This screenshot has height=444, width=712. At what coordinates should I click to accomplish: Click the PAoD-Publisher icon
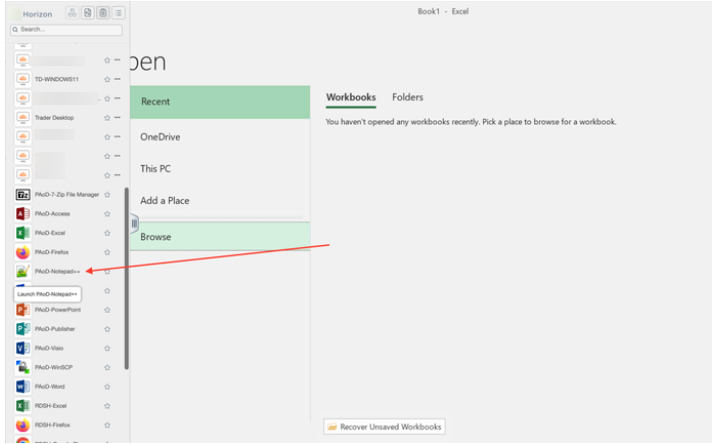point(23,329)
